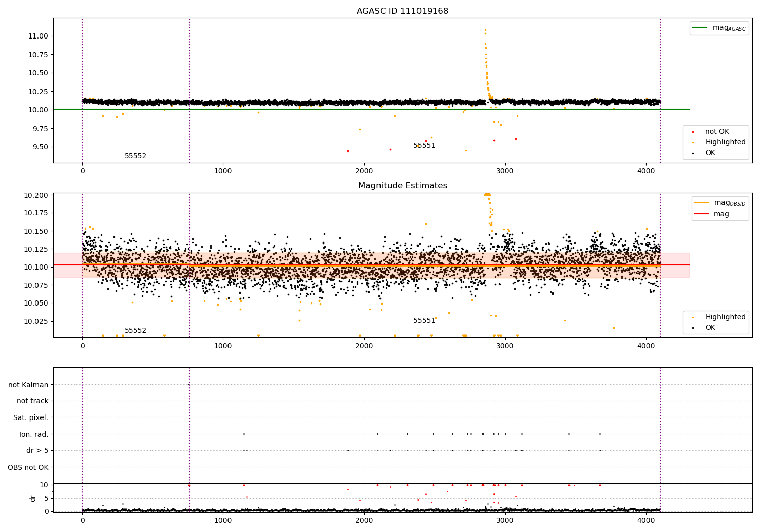Click the green mag AGASC legend line sample

pos(700,28)
